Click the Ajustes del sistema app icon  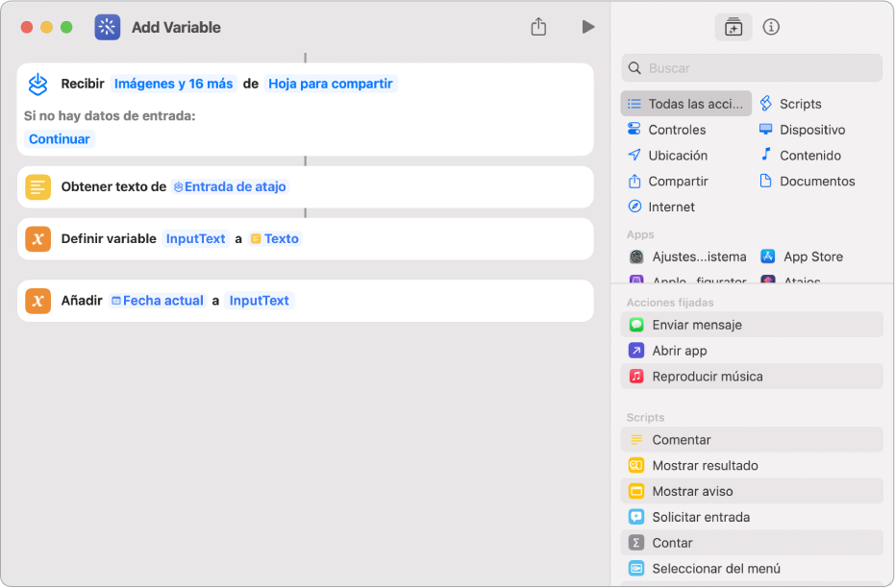[635, 257]
